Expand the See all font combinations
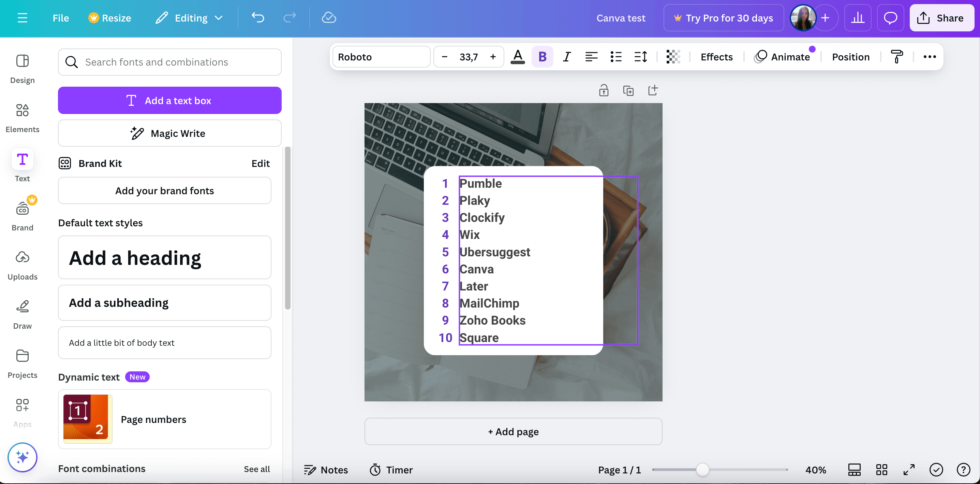The height and width of the screenshot is (484, 980). click(x=257, y=468)
